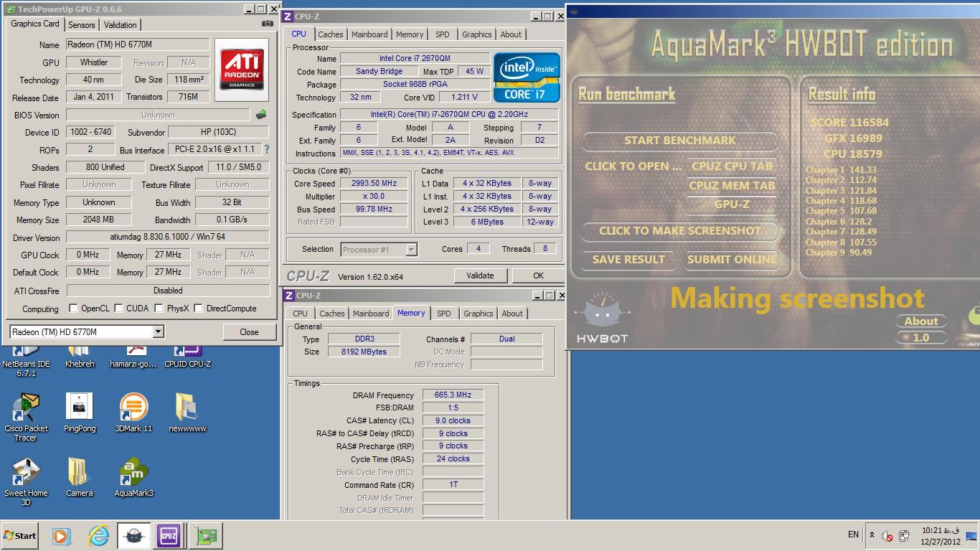
Task: Click the taskbar clock showing 12/27/2012
Action: pyautogui.click(x=940, y=536)
